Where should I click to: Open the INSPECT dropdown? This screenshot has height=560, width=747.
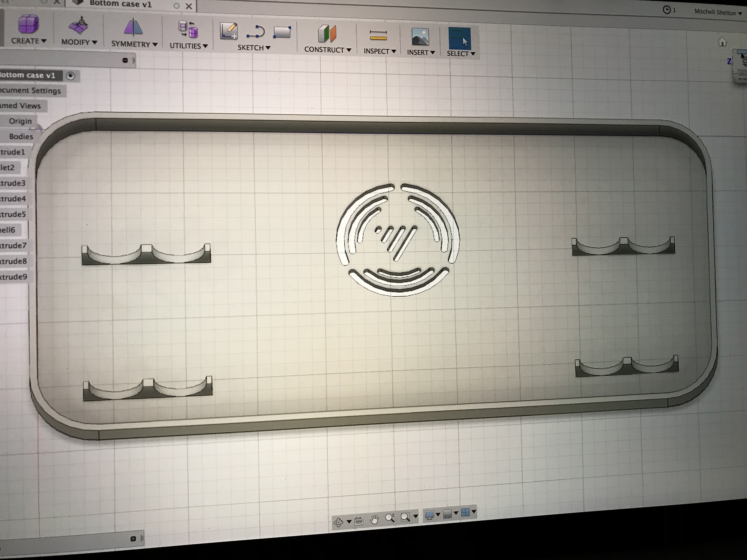(x=380, y=51)
